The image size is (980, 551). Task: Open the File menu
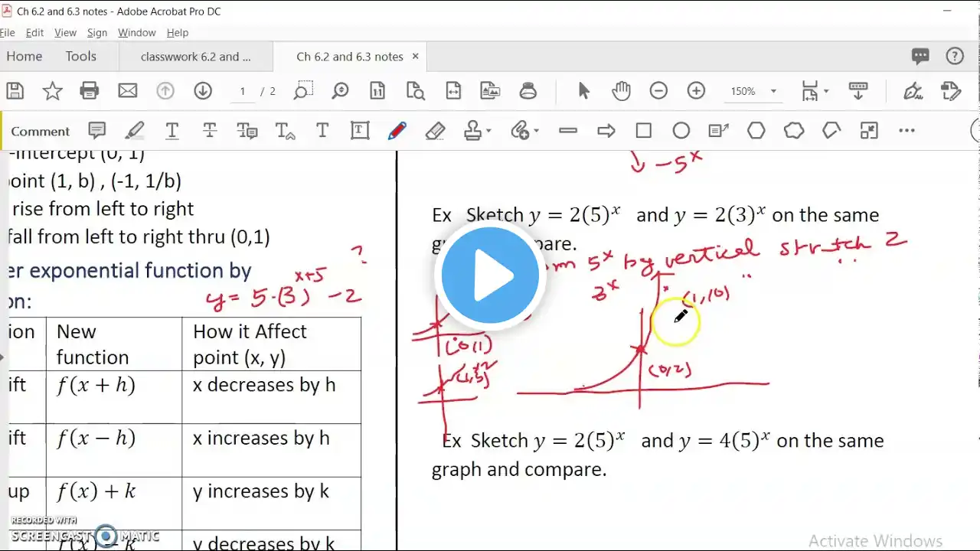[x=8, y=33]
